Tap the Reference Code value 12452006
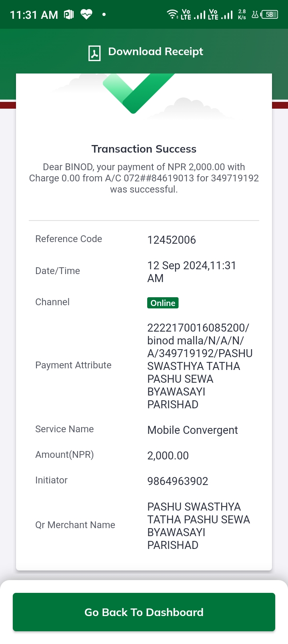Image resolution: width=288 pixels, height=644 pixels. 172,240
